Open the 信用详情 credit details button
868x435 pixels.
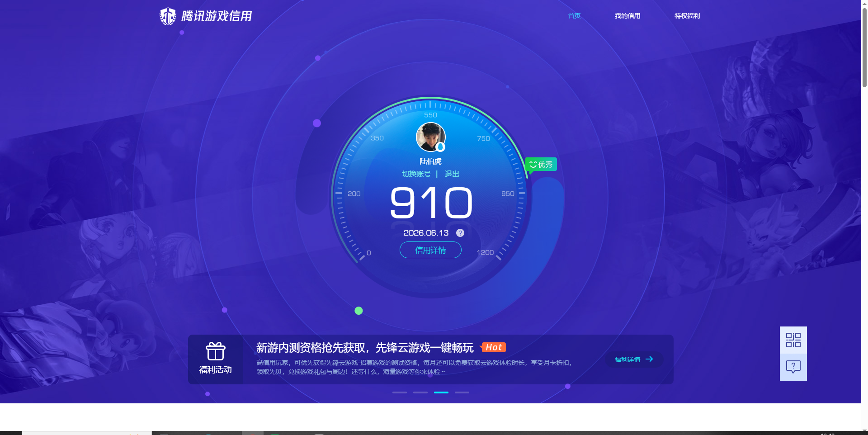(x=430, y=250)
